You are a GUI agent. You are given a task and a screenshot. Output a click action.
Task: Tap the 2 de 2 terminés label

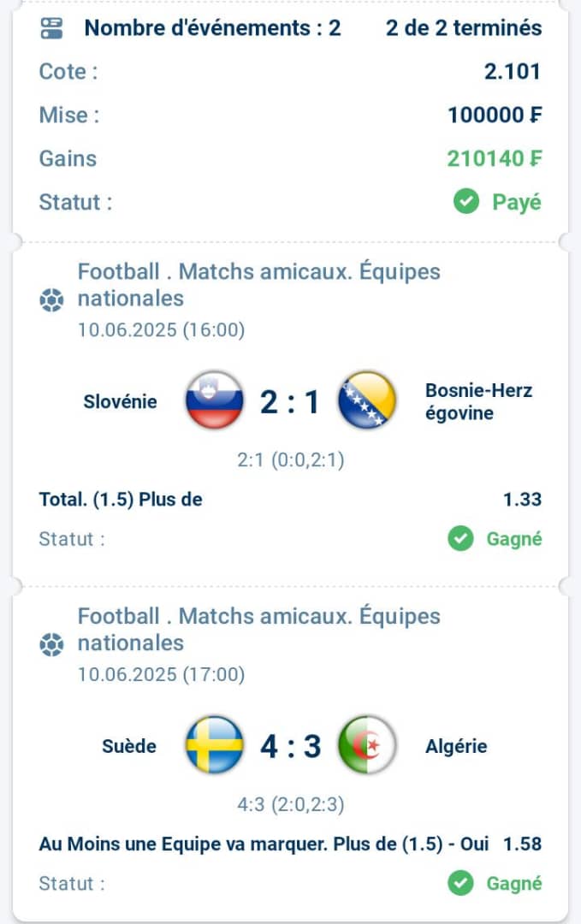pos(464,27)
